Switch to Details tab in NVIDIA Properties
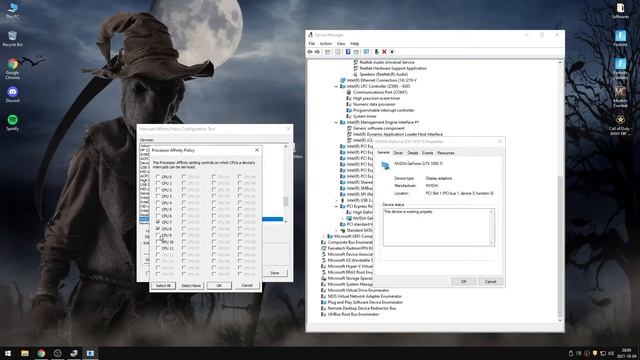Image resolution: width=640 pixels, height=360 pixels. pos(413,153)
